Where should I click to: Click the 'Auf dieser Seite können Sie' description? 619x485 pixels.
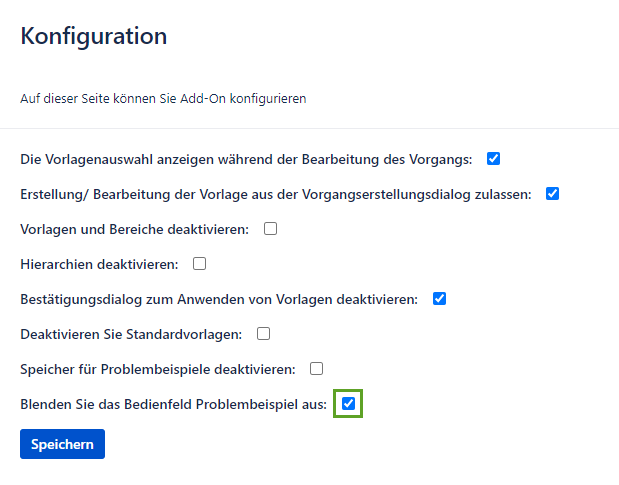tap(163, 99)
